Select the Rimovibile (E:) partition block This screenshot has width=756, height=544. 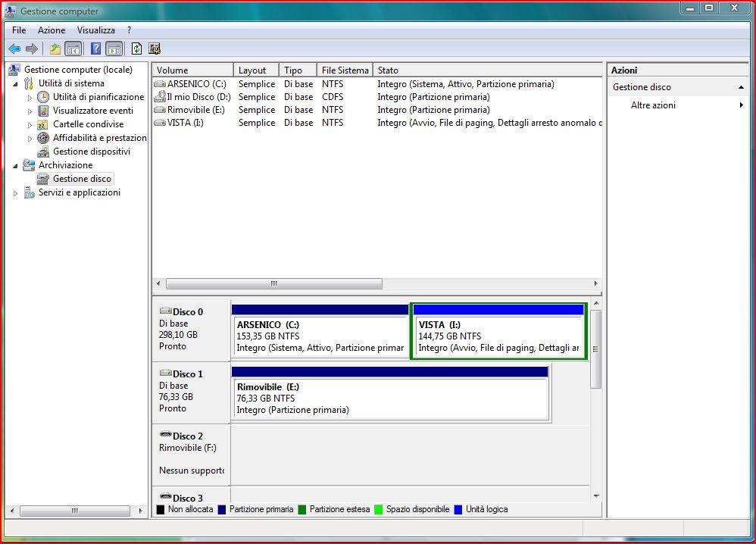coord(390,393)
